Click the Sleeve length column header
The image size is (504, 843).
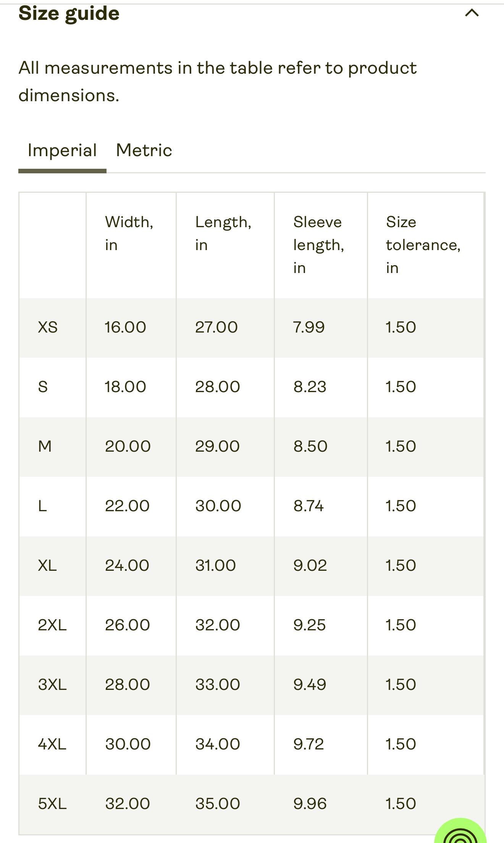coord(318,245)
